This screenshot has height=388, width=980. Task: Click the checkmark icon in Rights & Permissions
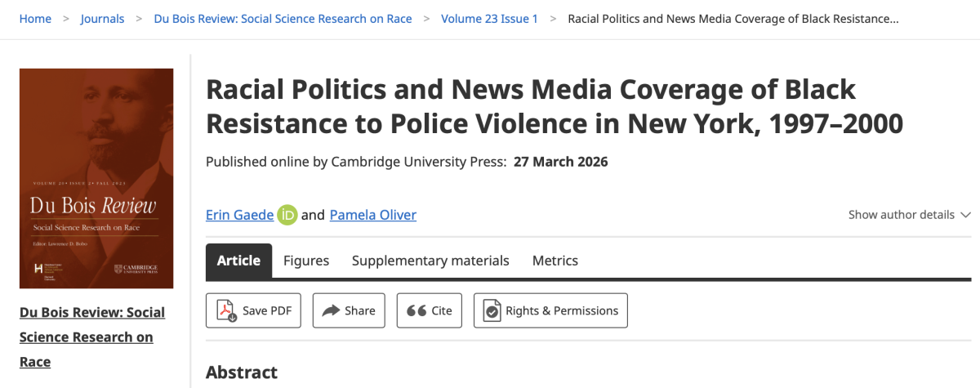click(x=492, y=310)
